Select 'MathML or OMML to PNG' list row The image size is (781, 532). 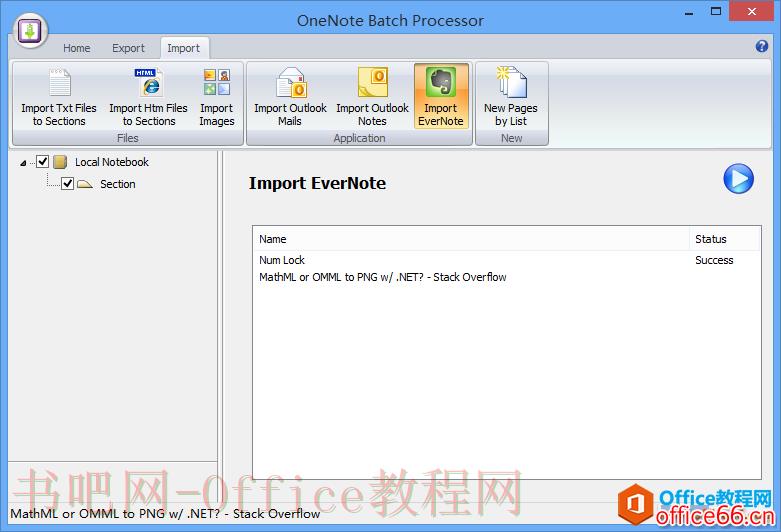[x=507, y=277]
